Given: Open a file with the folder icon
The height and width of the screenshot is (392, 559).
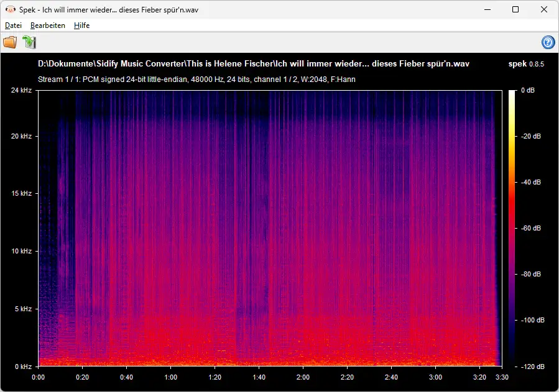Looking at the screenshot, I should point(10,42).
